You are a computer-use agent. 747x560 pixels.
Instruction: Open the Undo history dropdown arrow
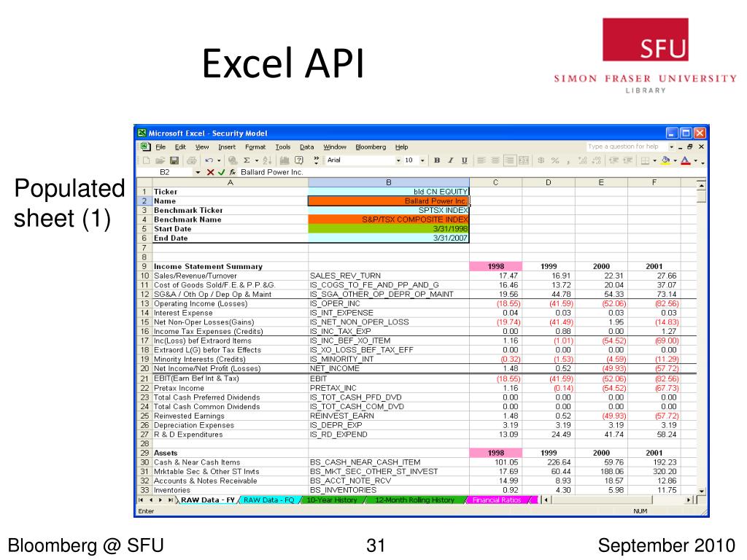tap(219, 160)
